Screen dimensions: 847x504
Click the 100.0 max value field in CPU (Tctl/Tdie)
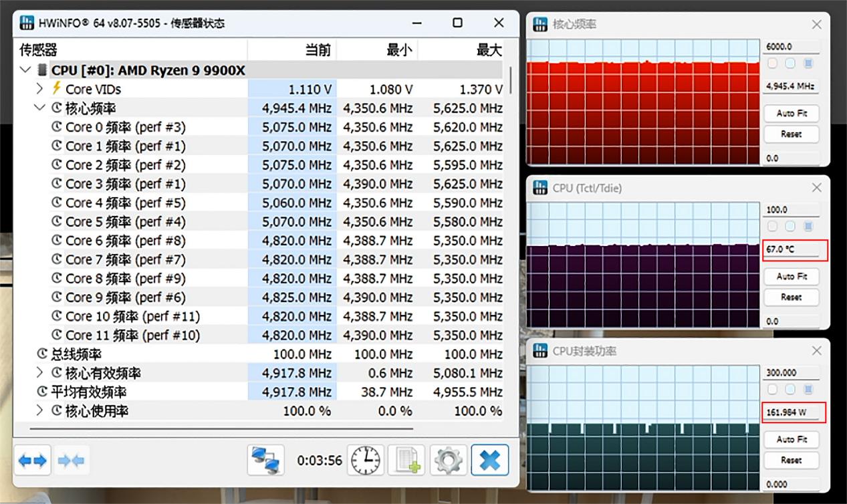791,210
